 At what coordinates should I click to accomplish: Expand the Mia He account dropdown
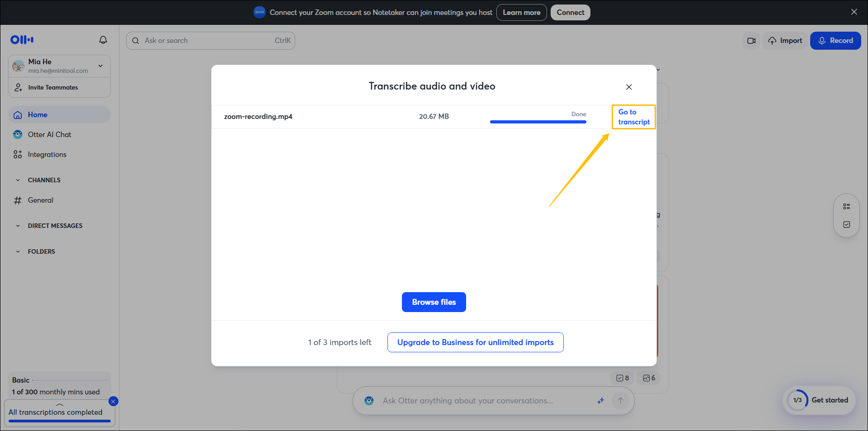(100, 66)
